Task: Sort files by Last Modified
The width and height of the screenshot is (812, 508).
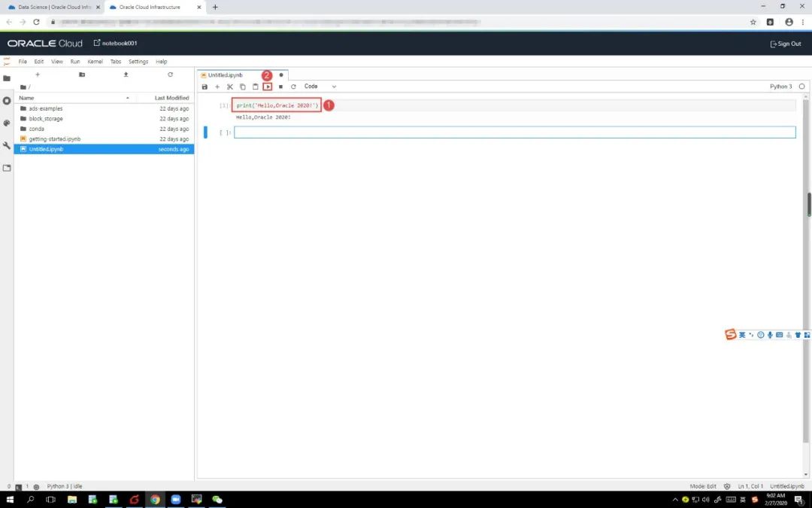Action: (x=171, y=97)
